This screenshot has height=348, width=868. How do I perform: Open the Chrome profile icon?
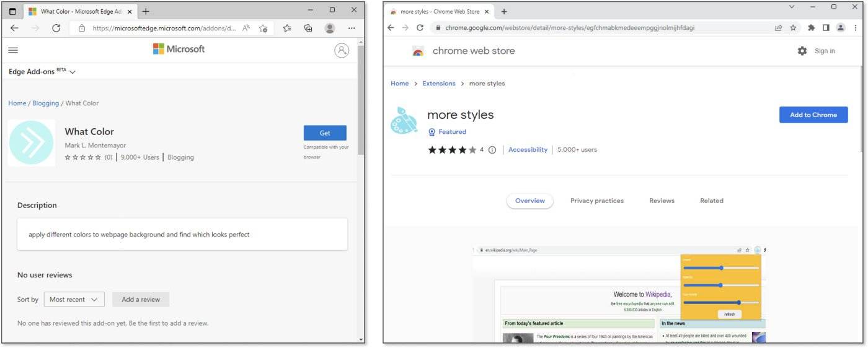[841, 28]
